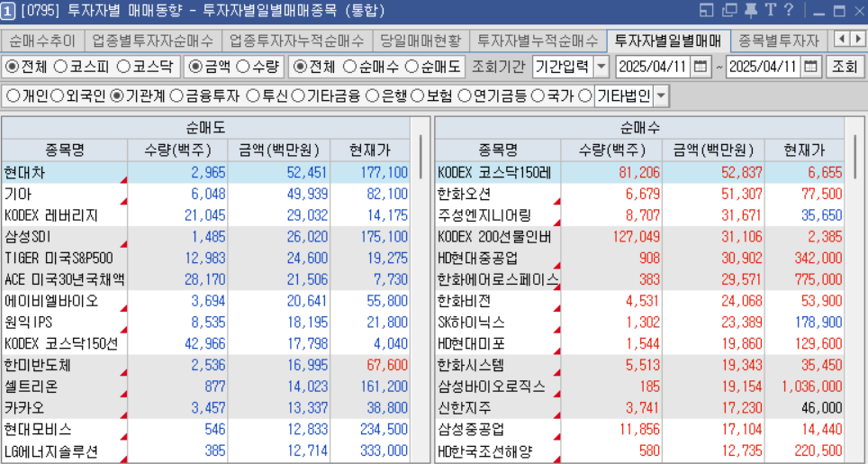Click the 순매수 table scrollbar
Screen dimensions: 868x464
pos(854,156)
